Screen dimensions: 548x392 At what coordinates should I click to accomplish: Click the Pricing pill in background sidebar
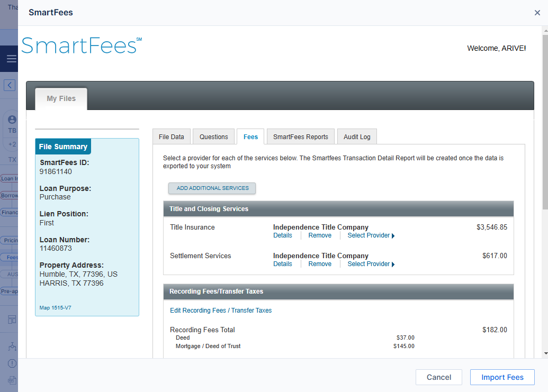click(x=10, y=240)
